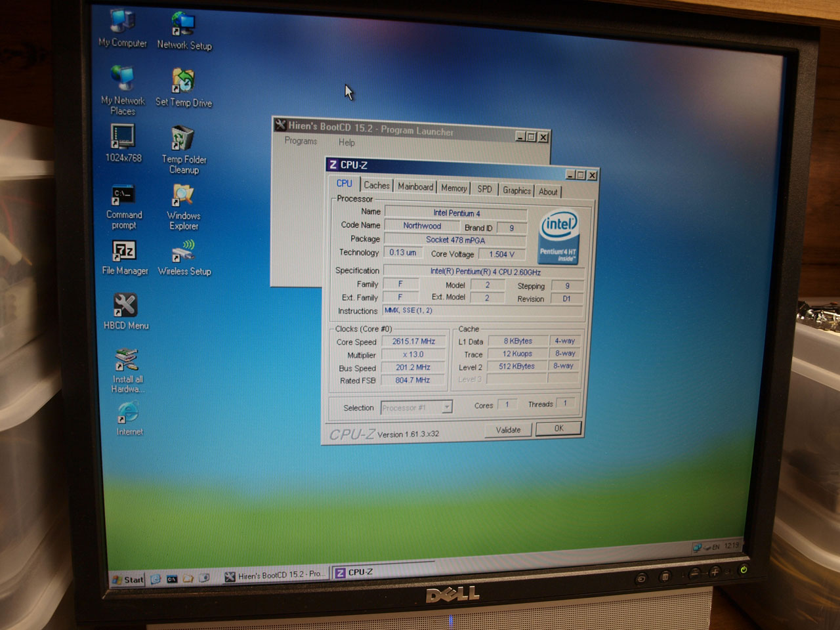The width and height of the screenshot is (840, 630).
Task: Activate the CPU-Z taskbar button
Action: click(x=384, y=572)
